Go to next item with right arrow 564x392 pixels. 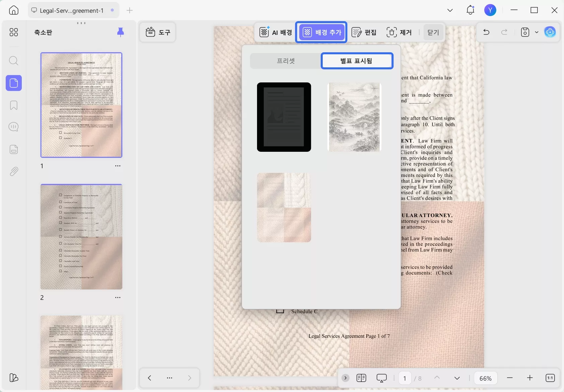click(x=190, y=378)
